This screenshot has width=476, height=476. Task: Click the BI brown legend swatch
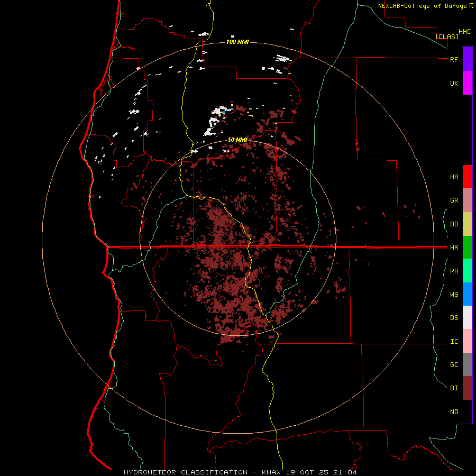pos(467,388)
